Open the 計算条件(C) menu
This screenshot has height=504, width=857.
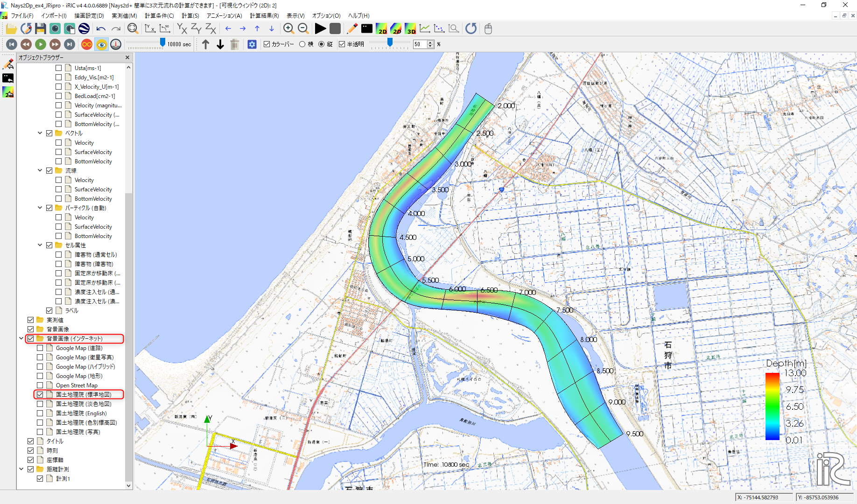coord(159,16)
